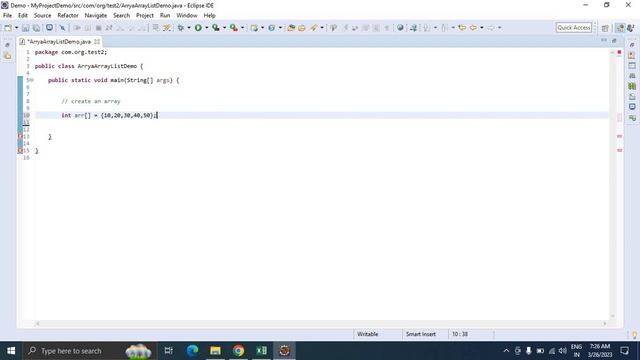Click the Open Task icon
This screenshot has height=360, width=640.
[302, 28]
